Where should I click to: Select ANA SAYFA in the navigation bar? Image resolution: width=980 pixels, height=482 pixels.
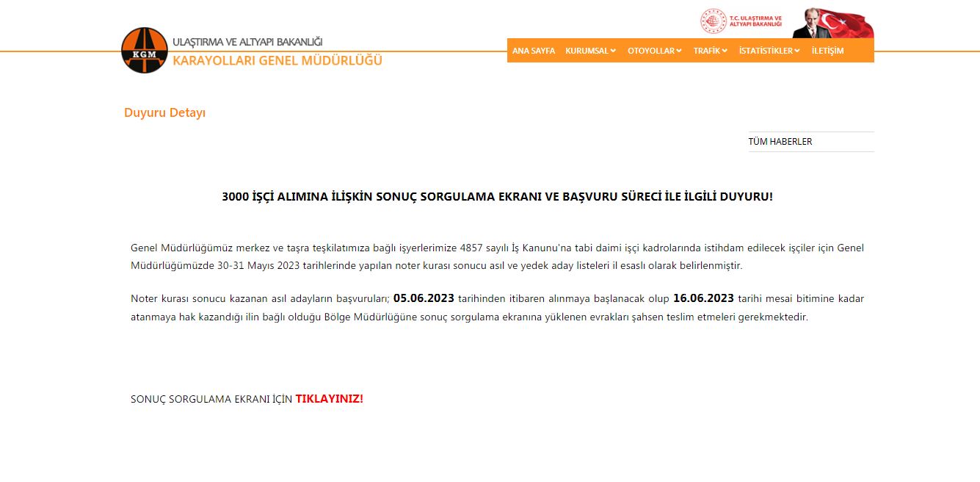[x=534, y=51]
